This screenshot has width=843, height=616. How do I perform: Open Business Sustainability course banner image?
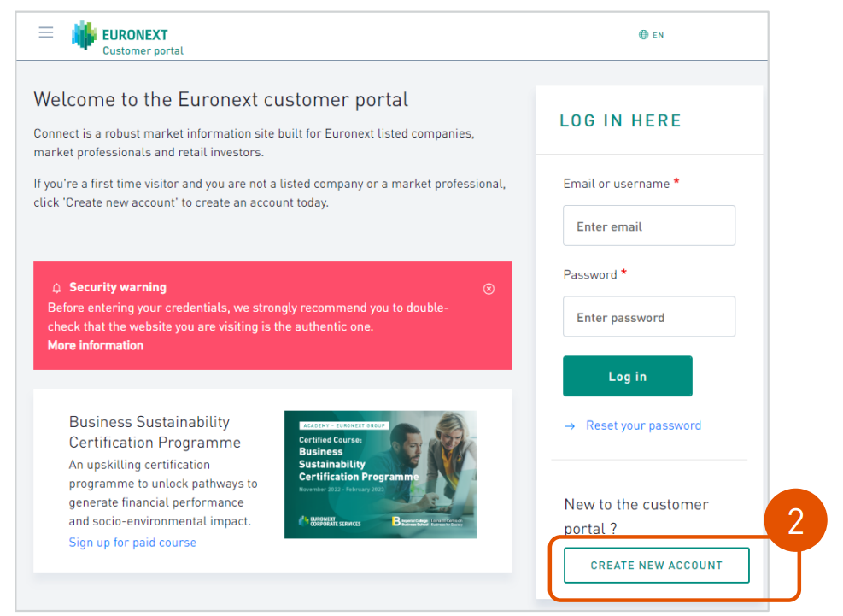click(x=380, y=474)
